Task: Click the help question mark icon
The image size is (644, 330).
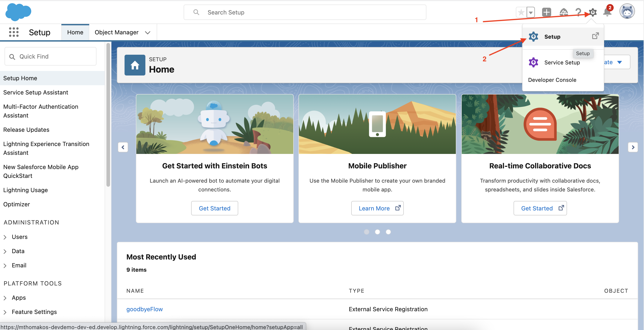Action: (578, 12)
